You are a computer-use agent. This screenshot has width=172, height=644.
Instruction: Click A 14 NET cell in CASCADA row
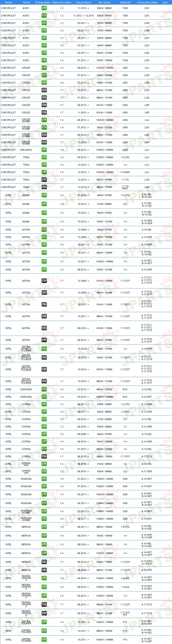coord(147,397)
